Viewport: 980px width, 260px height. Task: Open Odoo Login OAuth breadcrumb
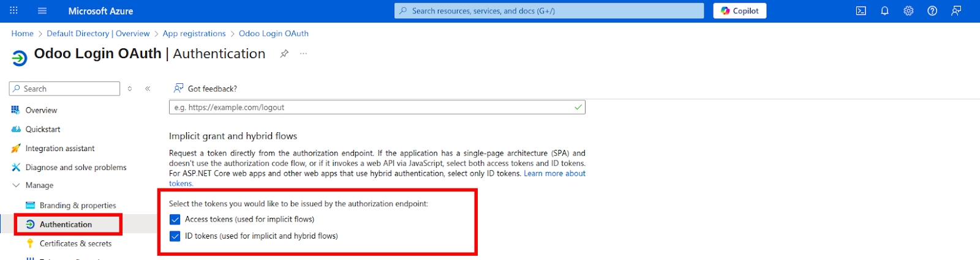tap(274, 34)
